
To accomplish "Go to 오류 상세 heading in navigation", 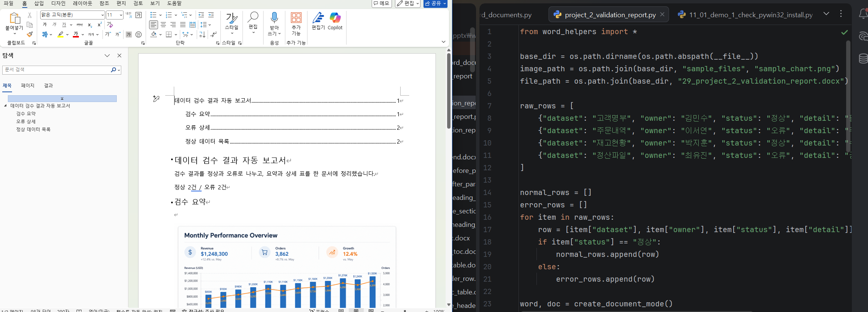I will click(x=26, y=121).
